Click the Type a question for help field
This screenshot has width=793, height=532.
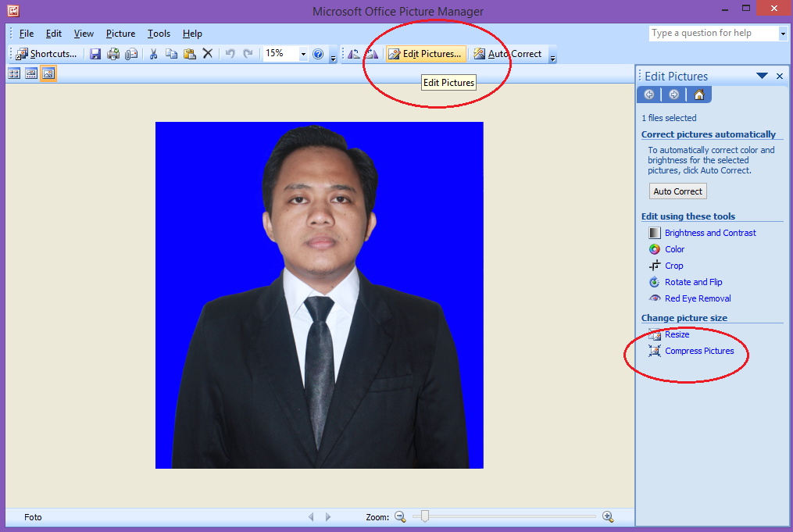[713, 34]
